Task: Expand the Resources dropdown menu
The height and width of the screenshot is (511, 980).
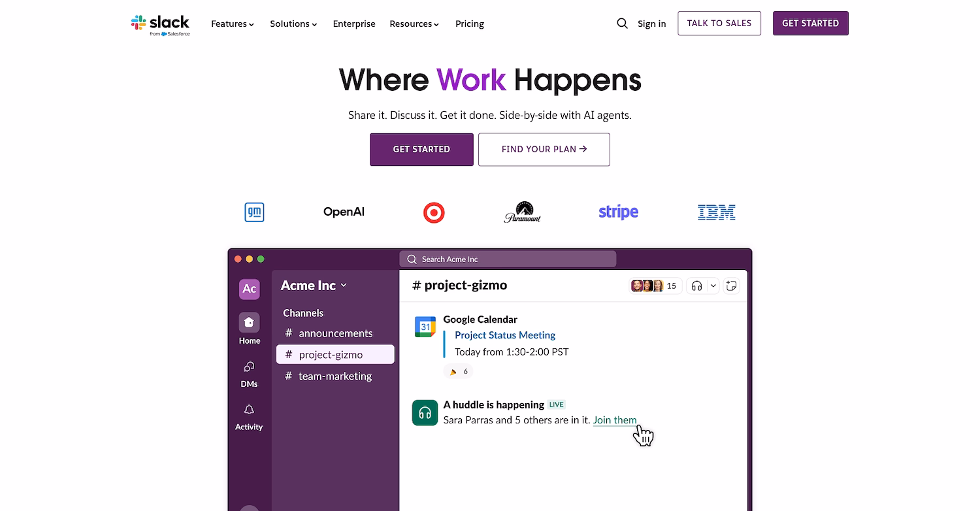Action: pyautogui.click(x=414, y=24)
